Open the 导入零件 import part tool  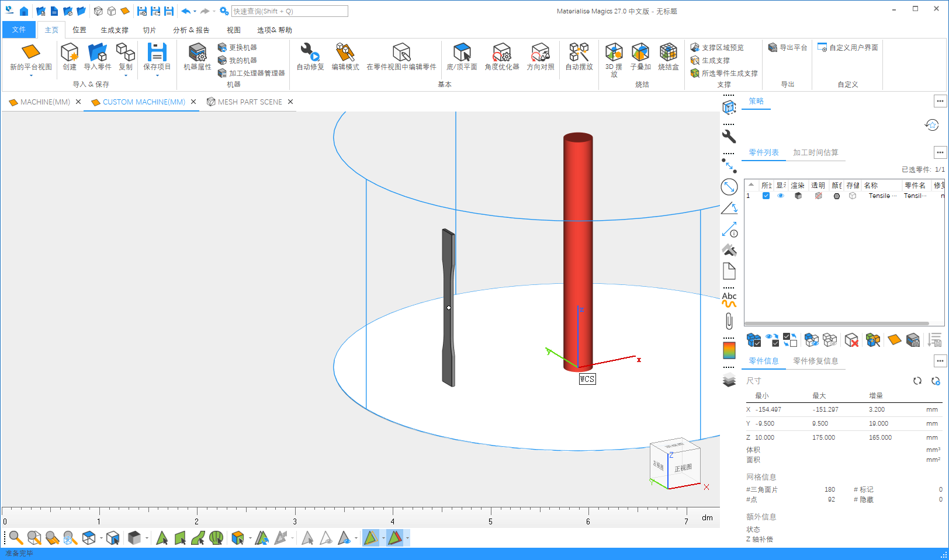tap(97, 53)
